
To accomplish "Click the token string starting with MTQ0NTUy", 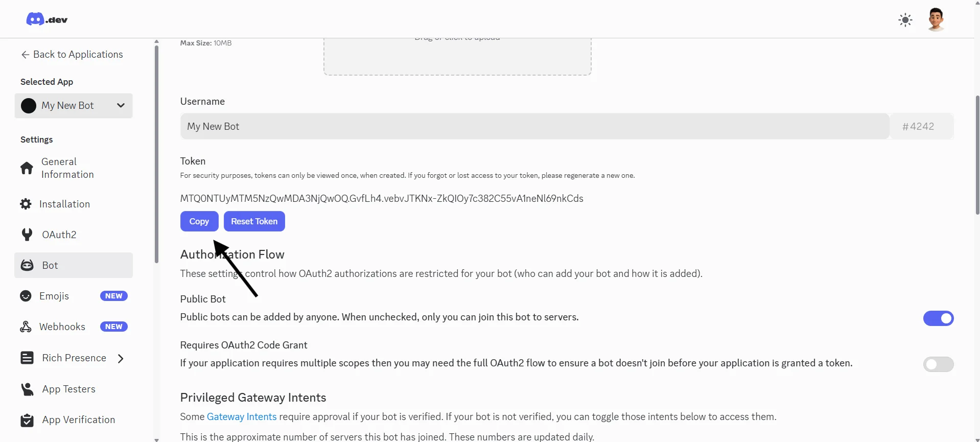I will point(382,198).
